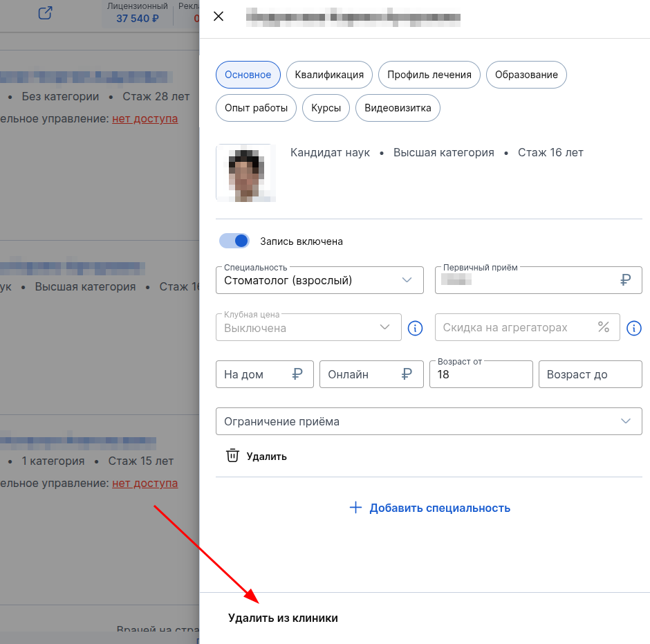
Task: Close the doctor profile side panel
Action: pos(219,17)
